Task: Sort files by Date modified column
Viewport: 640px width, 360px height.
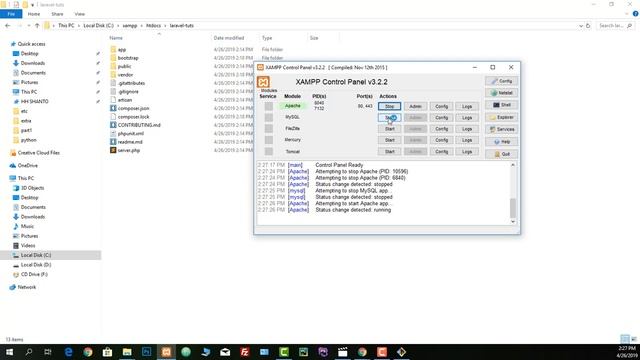Action: pos(229,38)
